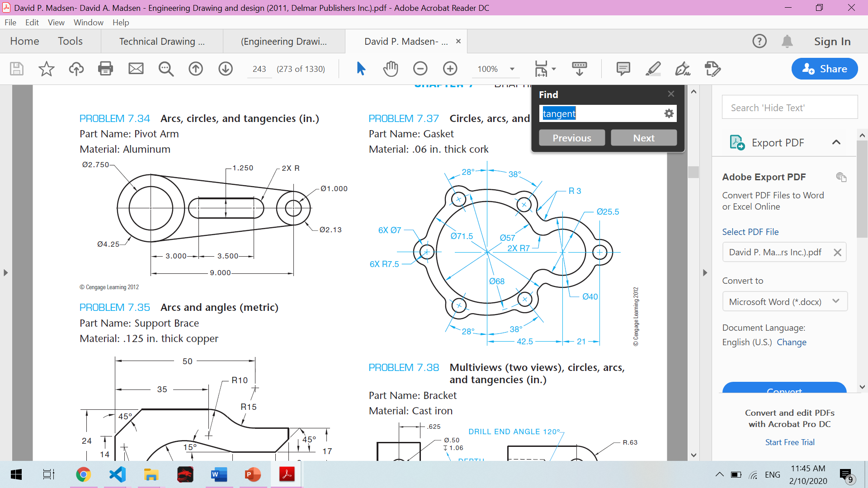
Task: Open the zoom level 100% dropdown
Action: pyautogui.click(x=512, y=69)
